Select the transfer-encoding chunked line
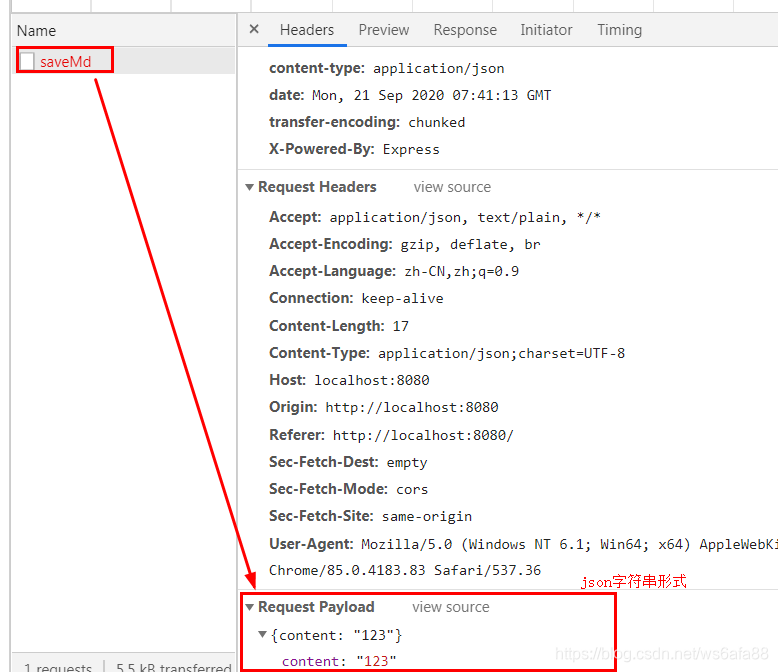The height and width of the screenshot is (672, 778). point(367,122)
